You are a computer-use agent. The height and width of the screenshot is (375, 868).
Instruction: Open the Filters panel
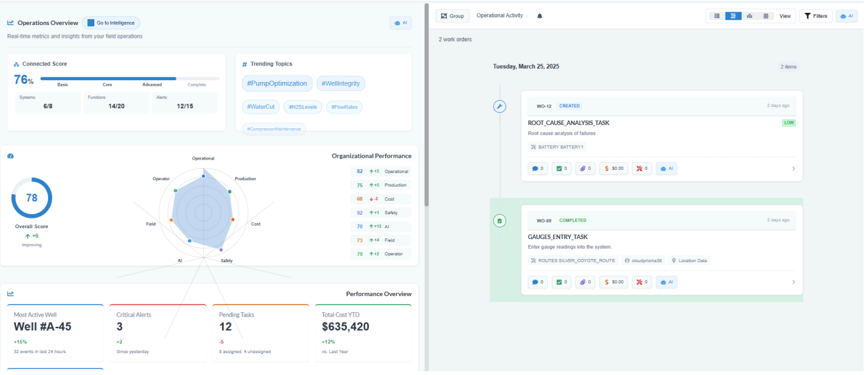tap(816, 15)
